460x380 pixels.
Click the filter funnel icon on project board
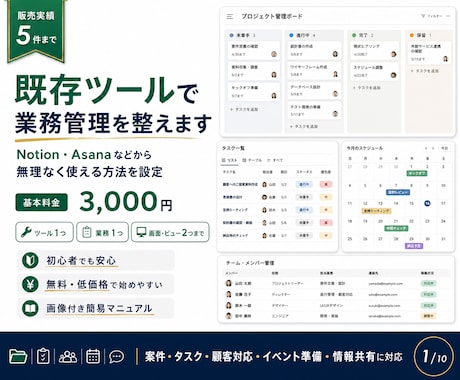[423, 16]
